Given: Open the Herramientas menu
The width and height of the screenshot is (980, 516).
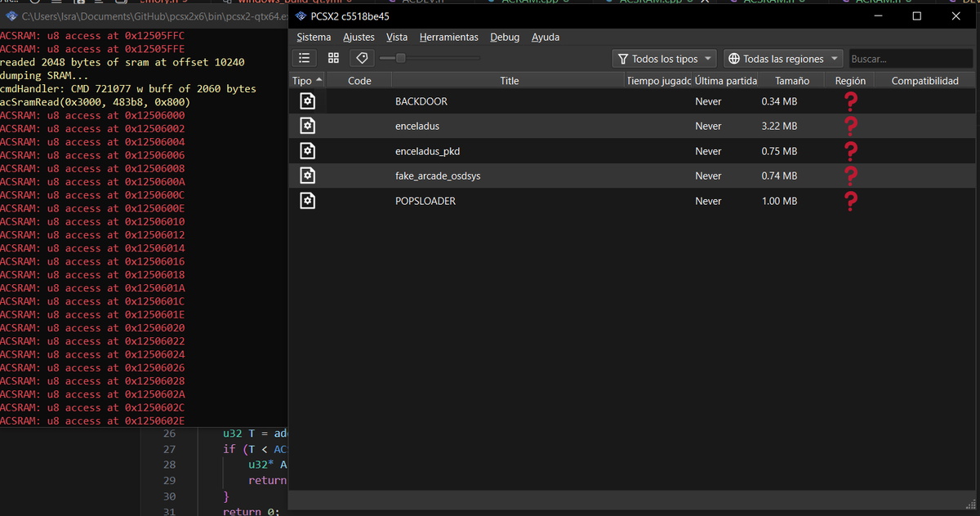Looking at the screenshot, I should [x=448, y=38].
